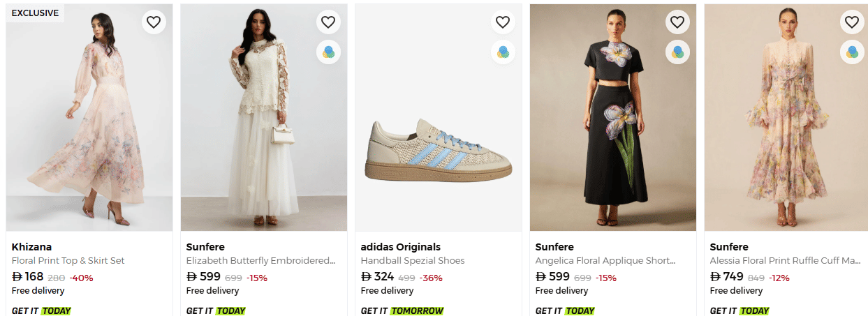Open Handball Spezial Shoes product title
Image resolution: width=868 pixels, height=316 pixels.
412,261
